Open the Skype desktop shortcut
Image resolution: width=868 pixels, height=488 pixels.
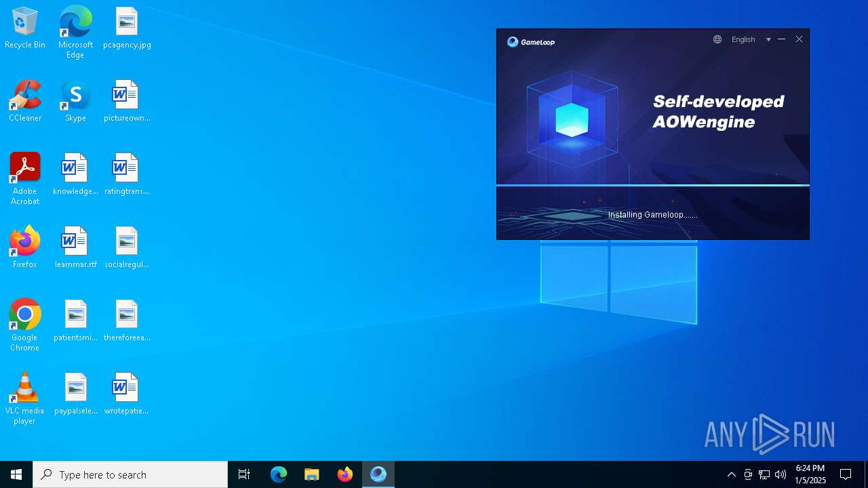(75, 102)
